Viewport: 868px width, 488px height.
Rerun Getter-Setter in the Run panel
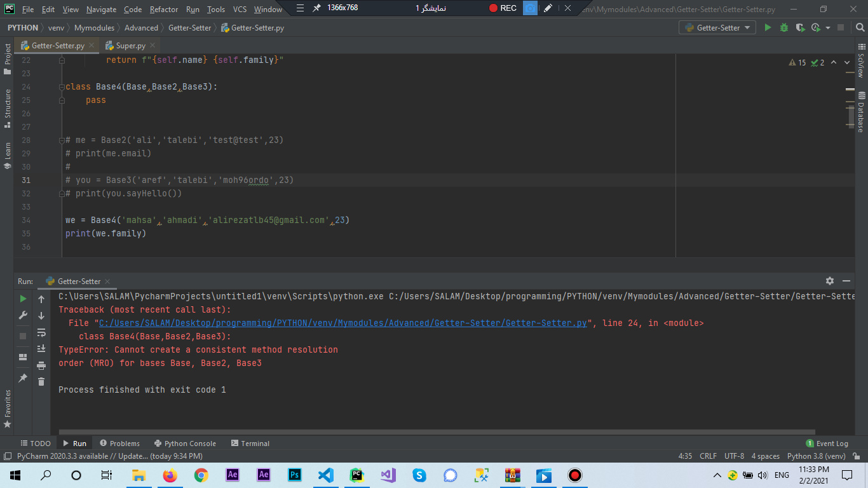[24, 299]
